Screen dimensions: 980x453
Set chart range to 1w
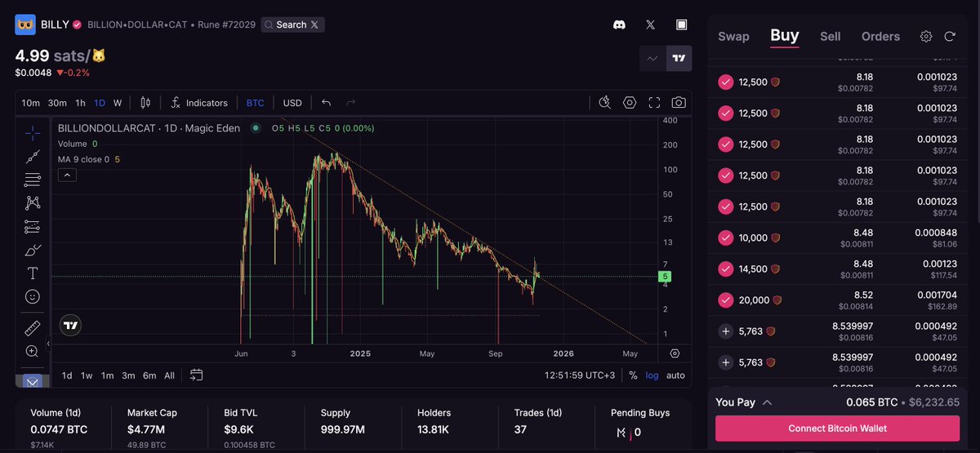click(x=87, y=375)
